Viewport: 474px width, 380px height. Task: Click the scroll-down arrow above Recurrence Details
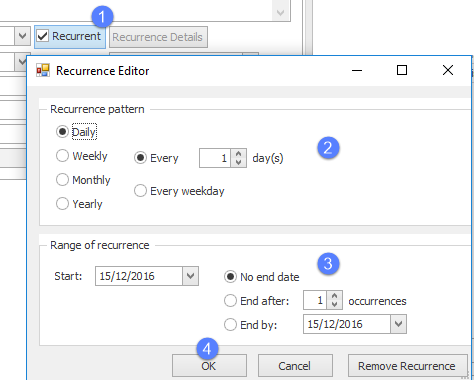pos(280,12)
